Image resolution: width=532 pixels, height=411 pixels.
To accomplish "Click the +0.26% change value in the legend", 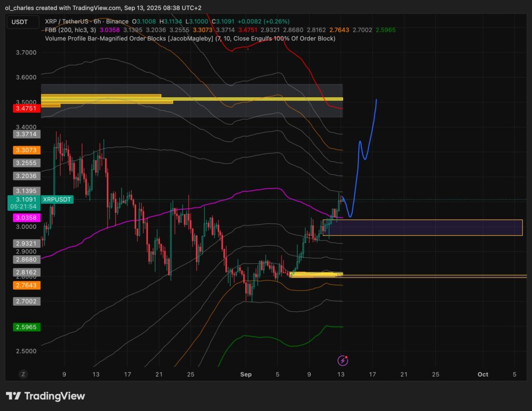I will point(276,21).
